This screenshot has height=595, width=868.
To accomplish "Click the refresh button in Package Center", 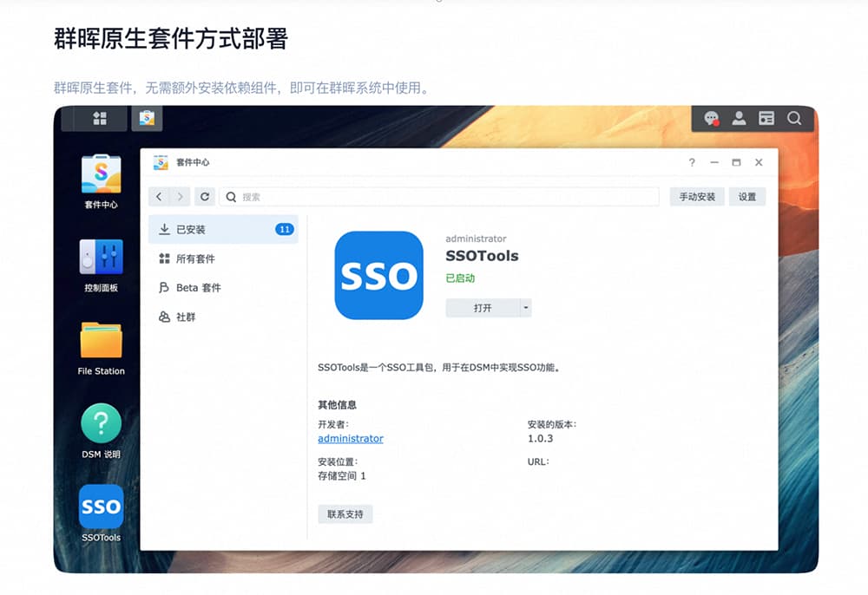I will 205,197.
